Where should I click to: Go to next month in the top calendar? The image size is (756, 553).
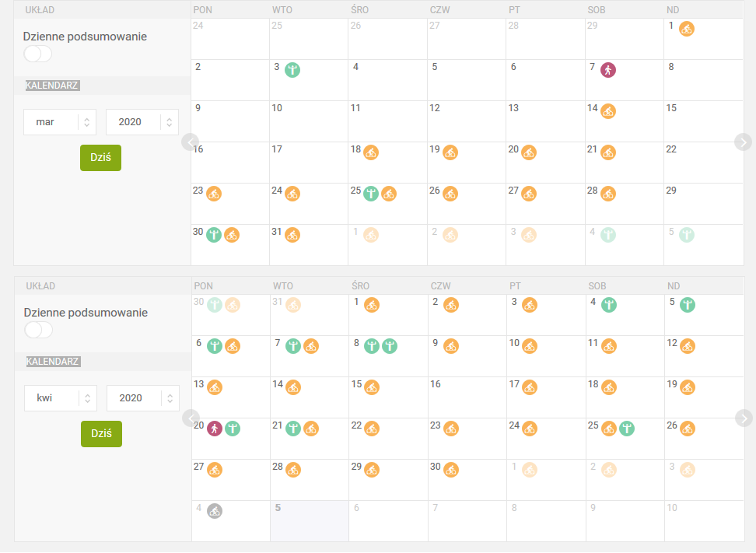pyautogui.click(x=744, y=142)
